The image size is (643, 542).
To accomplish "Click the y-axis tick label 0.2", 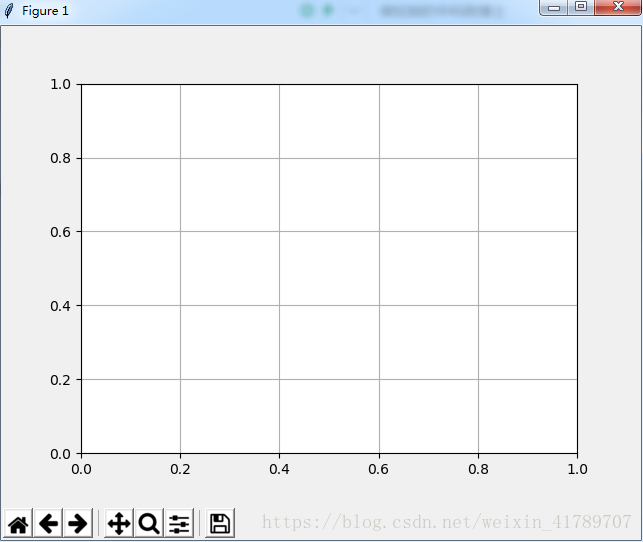I will [x=60, y=380].
